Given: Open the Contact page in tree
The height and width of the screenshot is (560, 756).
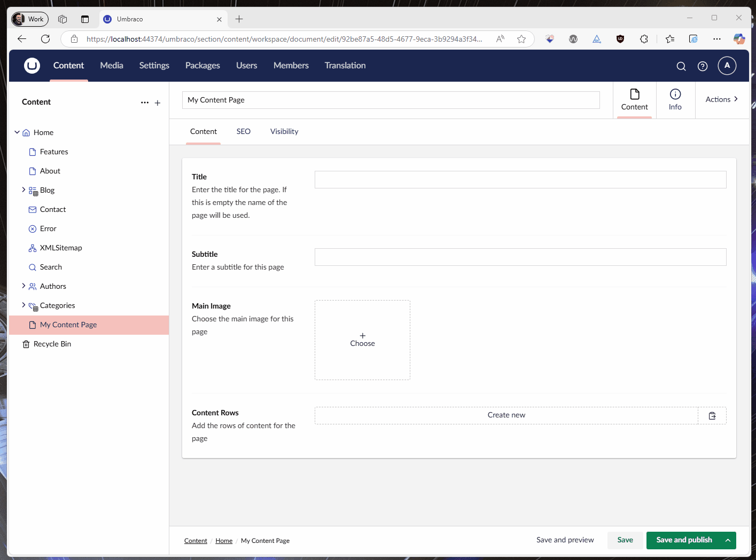Looking at the screenshot, I should point(53,209).
